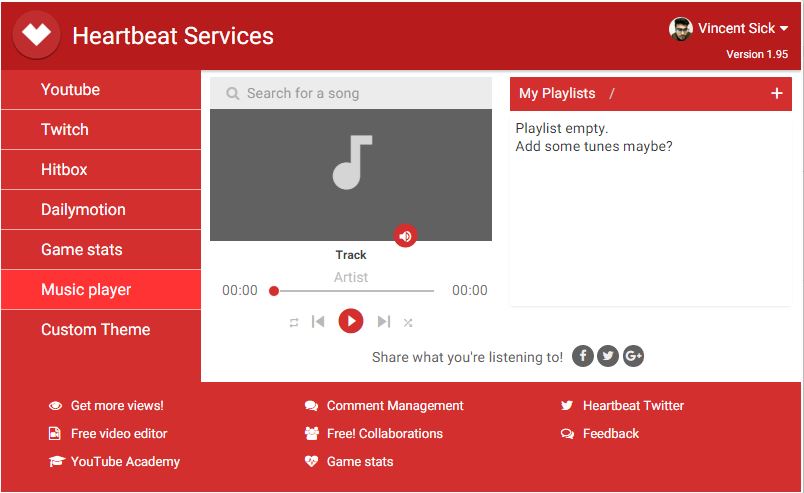Click the eye icon beside Get more views
The width and height of the screenshot is (804, 493).
(55, 406)
